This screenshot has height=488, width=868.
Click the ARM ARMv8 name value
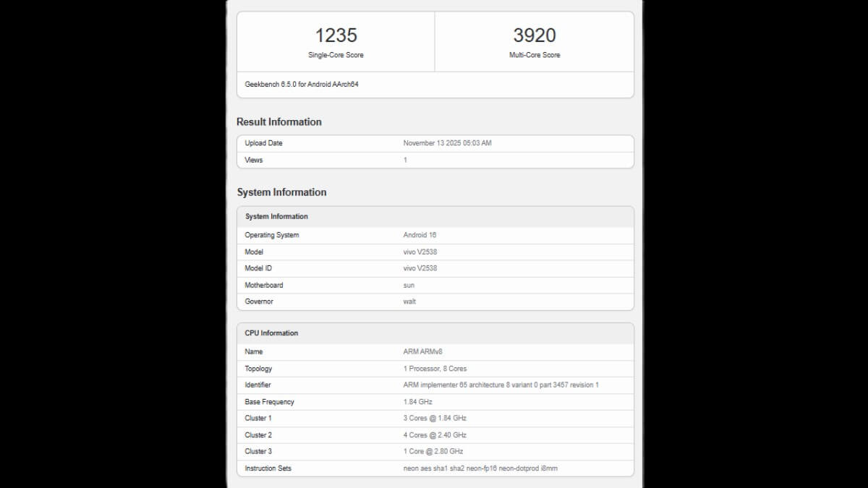422,352
